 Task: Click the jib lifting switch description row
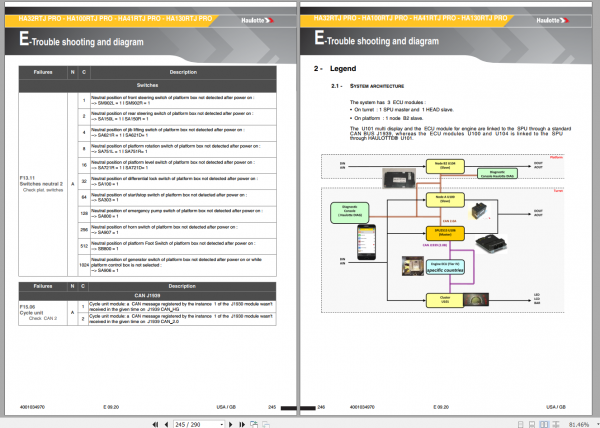tap(183, 133)
